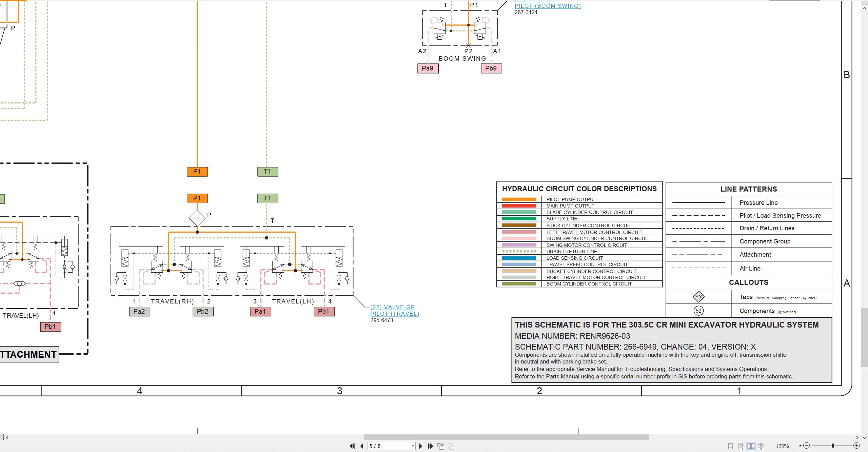Screen dimensions: 868x452
Task: Click the zoom in plus button
Action: pyautogui.click(x=856, y=446)
